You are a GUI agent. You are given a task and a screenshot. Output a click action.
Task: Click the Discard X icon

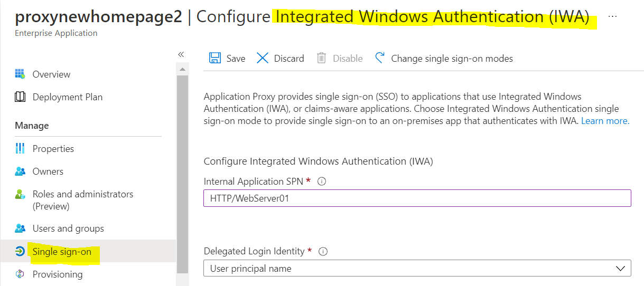pos(263,58)
